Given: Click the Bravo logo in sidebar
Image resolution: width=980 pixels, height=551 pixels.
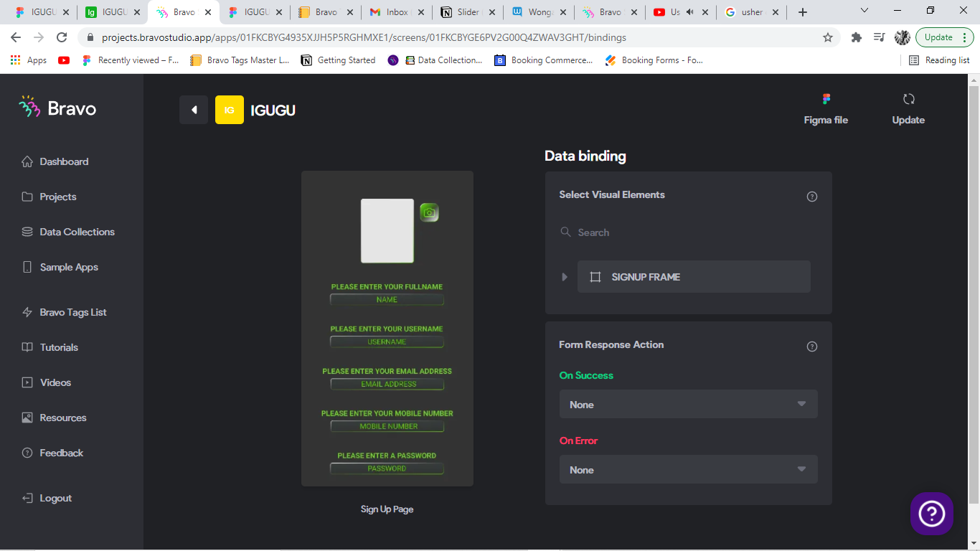Looking at the screenshot, I should tap(57, 108).
